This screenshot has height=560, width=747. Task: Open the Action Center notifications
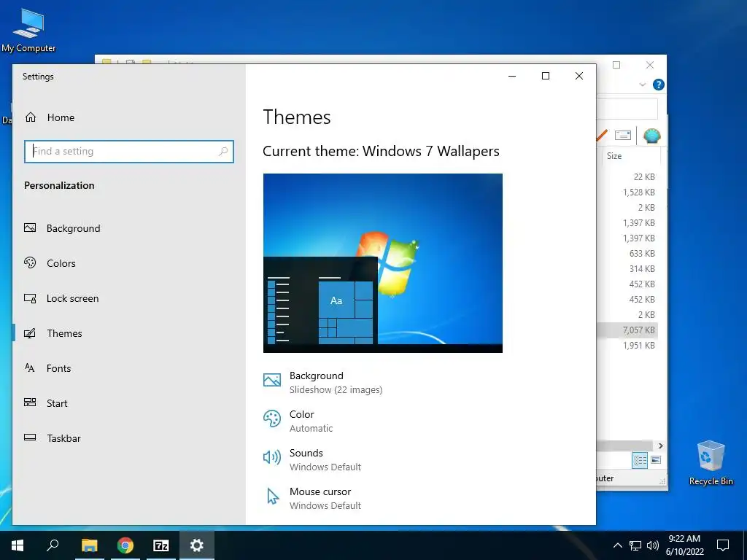[x=723, y=545]
